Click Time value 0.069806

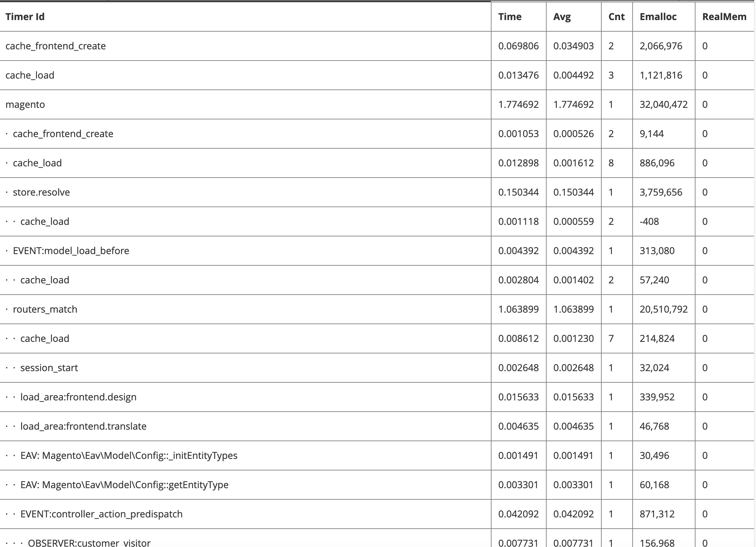pyautogui.click(x=518, y=46)
